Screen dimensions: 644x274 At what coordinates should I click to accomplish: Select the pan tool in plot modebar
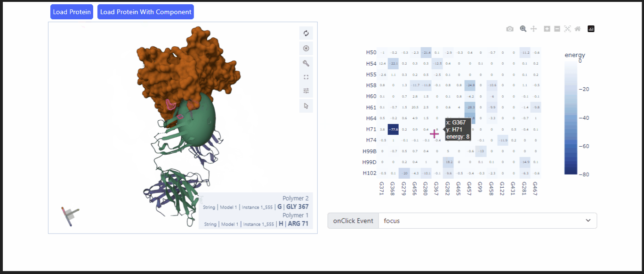(533, 29)
